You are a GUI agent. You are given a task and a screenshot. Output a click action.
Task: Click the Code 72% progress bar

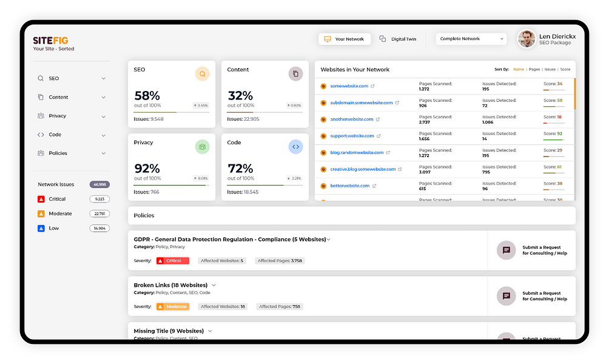(264, 185)
